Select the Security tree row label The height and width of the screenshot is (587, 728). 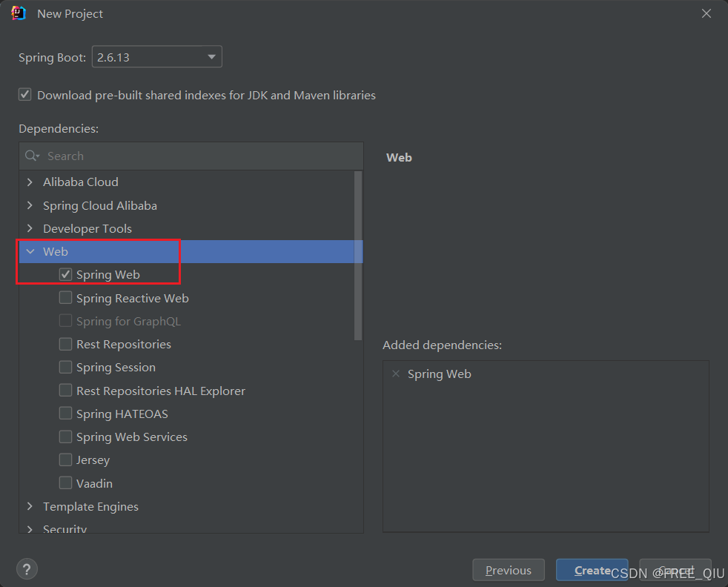point(64,529)
